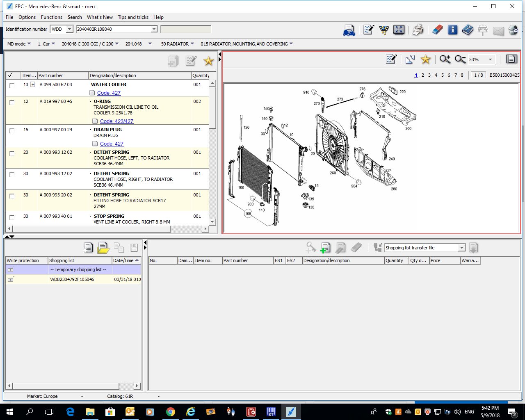
Task: Tick the checkbox for the O-RING row
Action: [12, 102]
